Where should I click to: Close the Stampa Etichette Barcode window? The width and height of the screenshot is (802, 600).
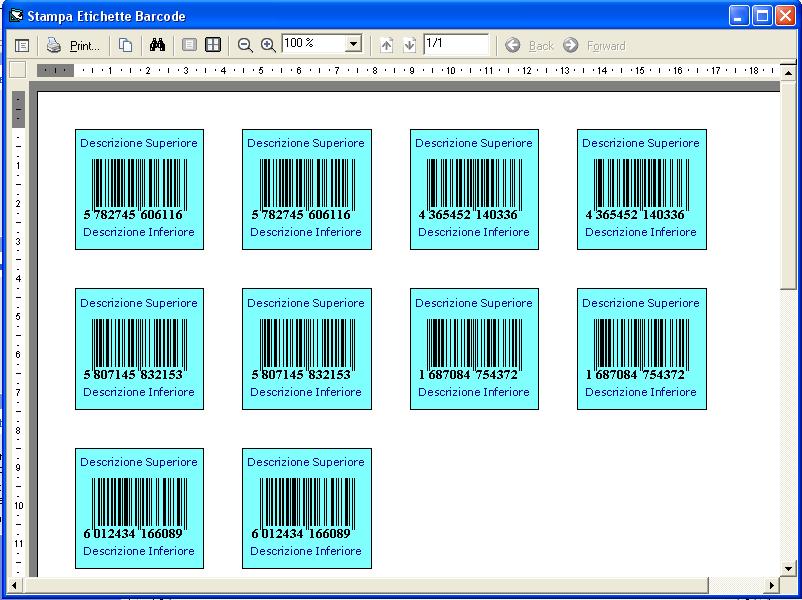[x=785, y=16]
